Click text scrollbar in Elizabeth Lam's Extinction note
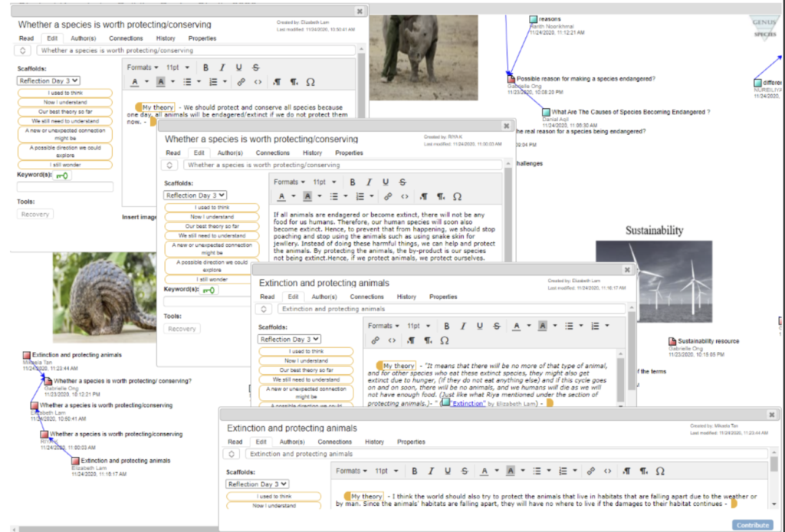This screenshot has height=532, width=785. (x=621, y=376)
